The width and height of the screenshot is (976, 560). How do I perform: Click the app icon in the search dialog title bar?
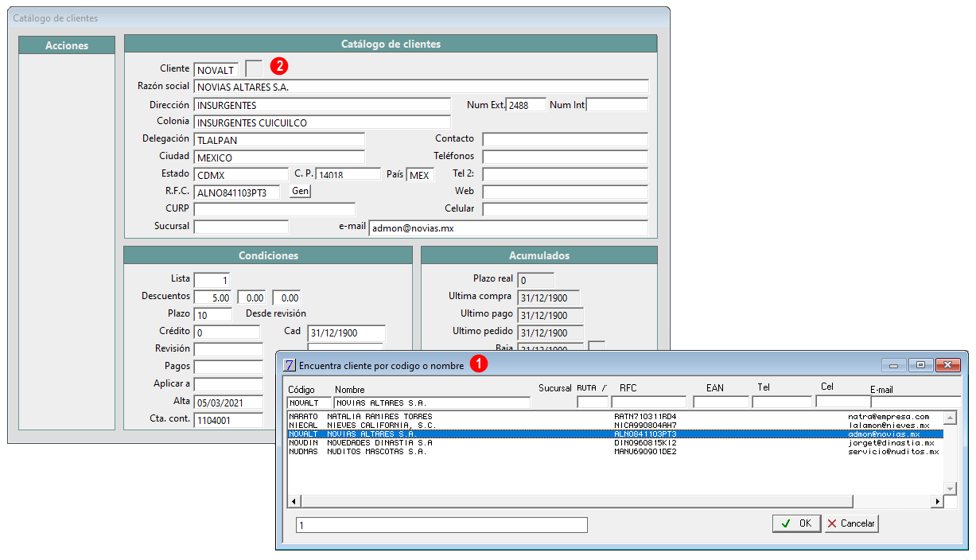tap(290, 365)
